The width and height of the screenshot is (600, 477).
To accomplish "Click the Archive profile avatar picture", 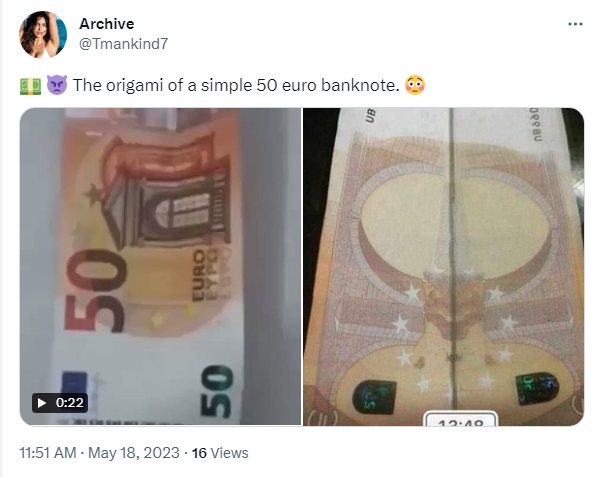I will point(43,34).
